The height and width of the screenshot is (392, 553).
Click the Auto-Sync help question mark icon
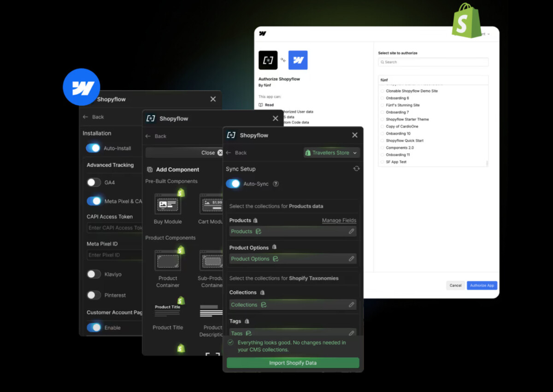276,184
